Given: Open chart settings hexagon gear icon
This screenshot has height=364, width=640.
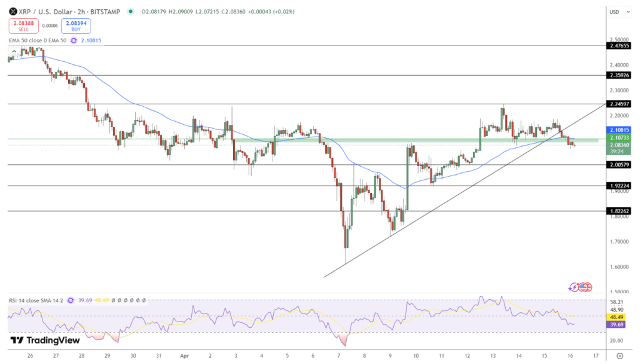Looking at the screenshot, I should point(619,356).
